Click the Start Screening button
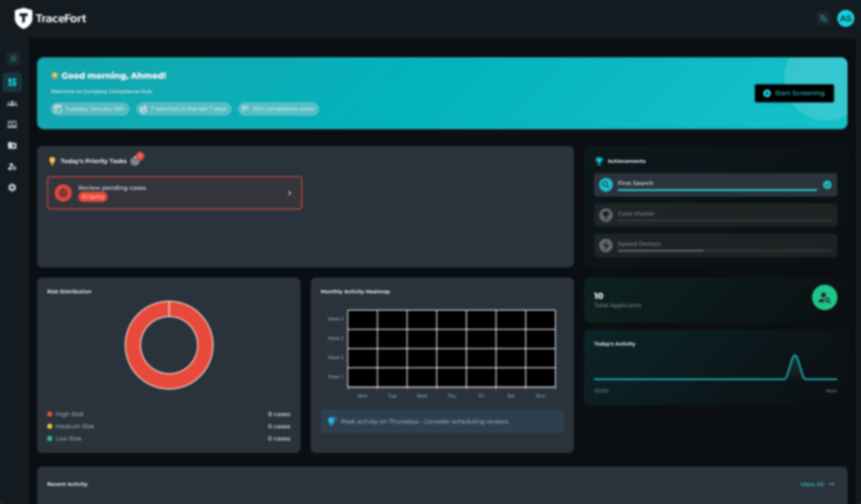 point(794,93)
